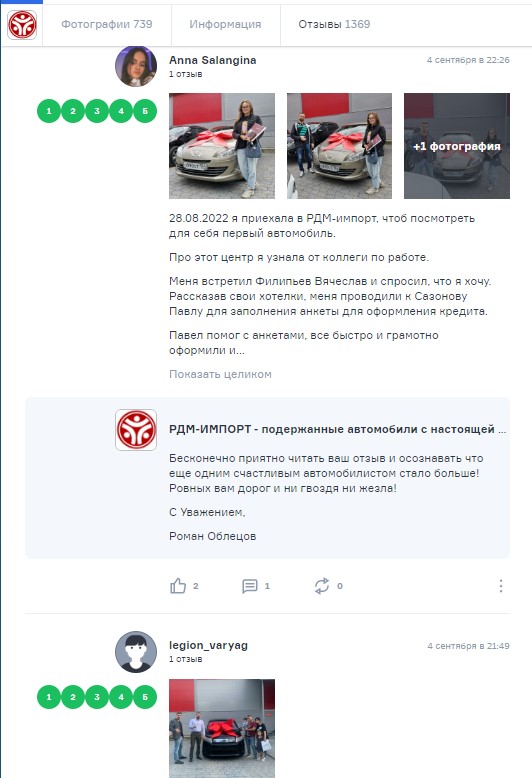Open the legion_varyag username link
This screenshot has width=532, height=778.
point(208,646)
